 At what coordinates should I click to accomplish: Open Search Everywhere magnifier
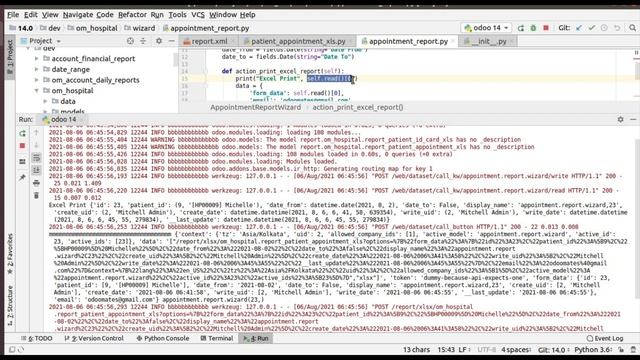(x=632, y=28)
